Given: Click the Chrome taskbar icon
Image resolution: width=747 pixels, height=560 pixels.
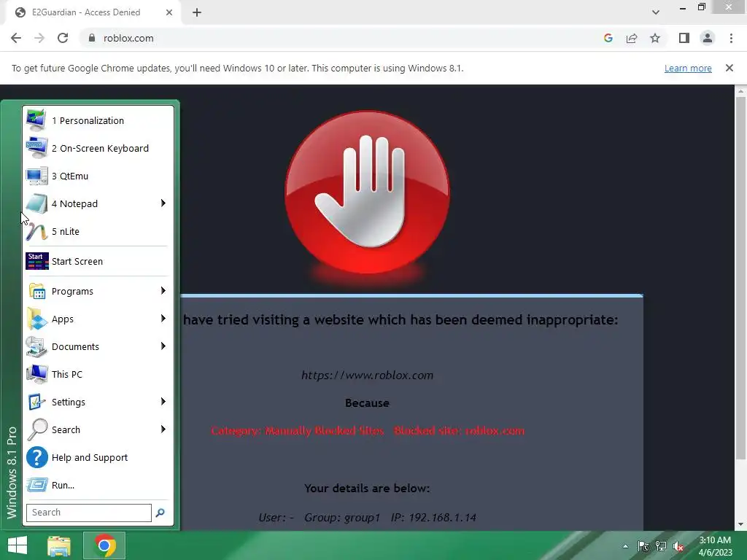Looking at the screenshot, I should point(104,545).
